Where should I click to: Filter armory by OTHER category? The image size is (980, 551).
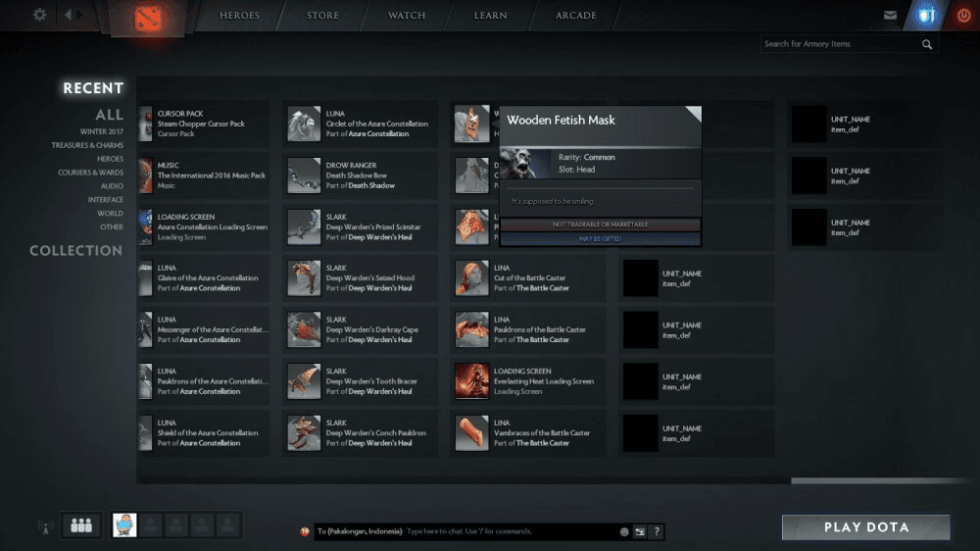tap(112, 227)
